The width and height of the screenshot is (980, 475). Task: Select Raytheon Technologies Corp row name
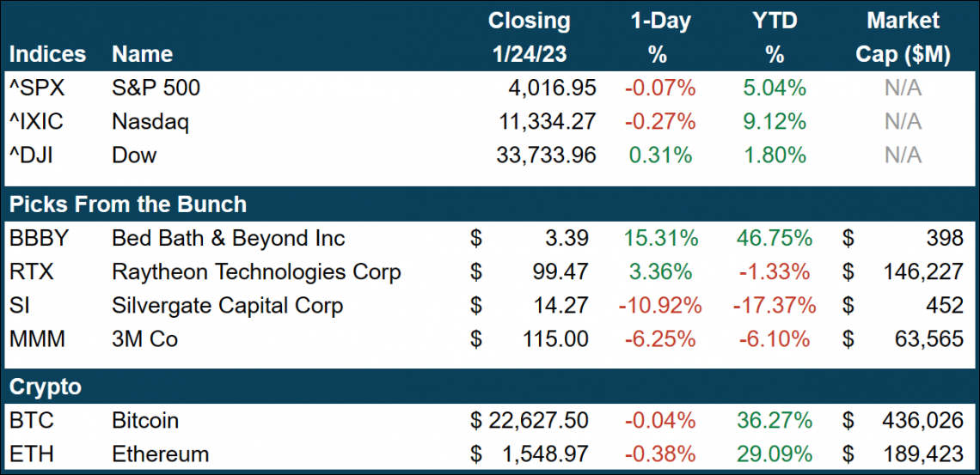click(x=256, y=271)
